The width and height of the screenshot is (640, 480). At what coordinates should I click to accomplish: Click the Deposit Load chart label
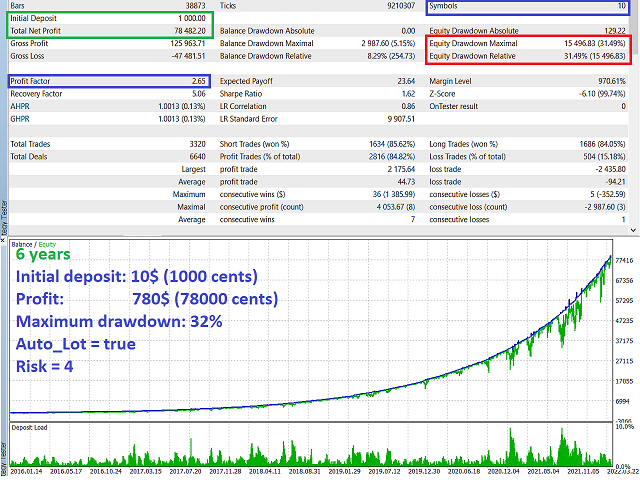click(29, 428)
